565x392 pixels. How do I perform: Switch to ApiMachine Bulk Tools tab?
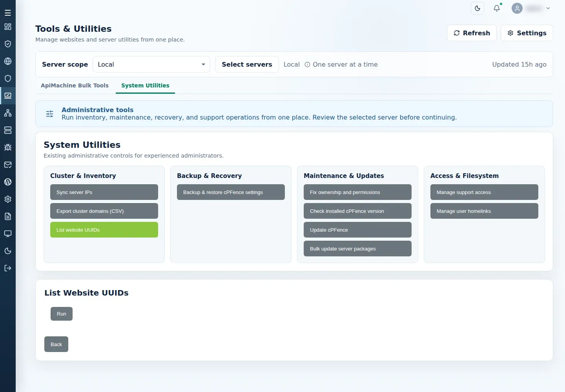pos(75,85)
